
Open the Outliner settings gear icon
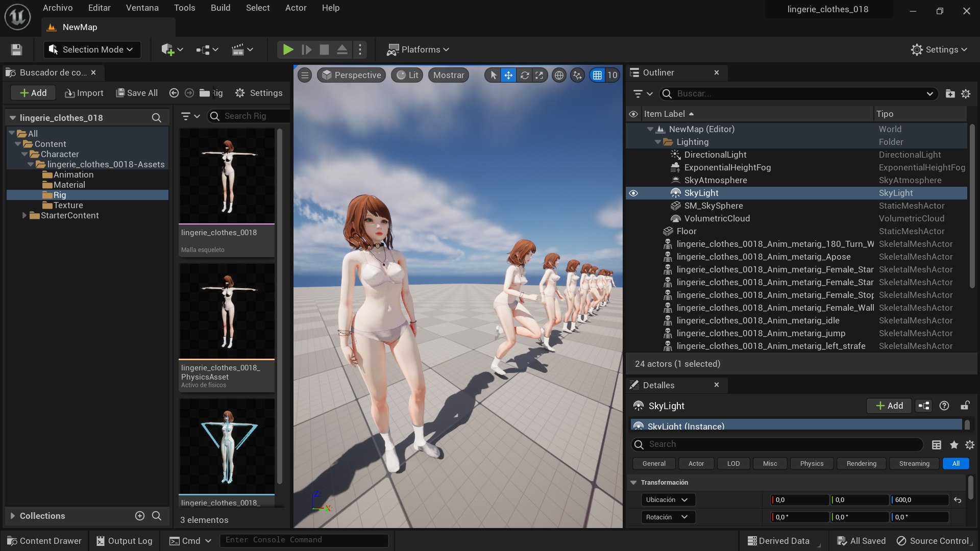[966, 94]
